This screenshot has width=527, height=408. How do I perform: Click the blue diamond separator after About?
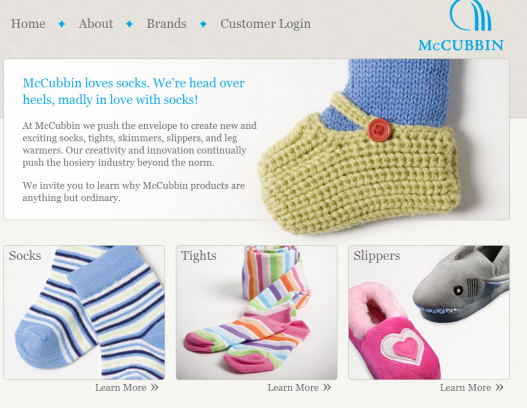click(x=129, y=24)
